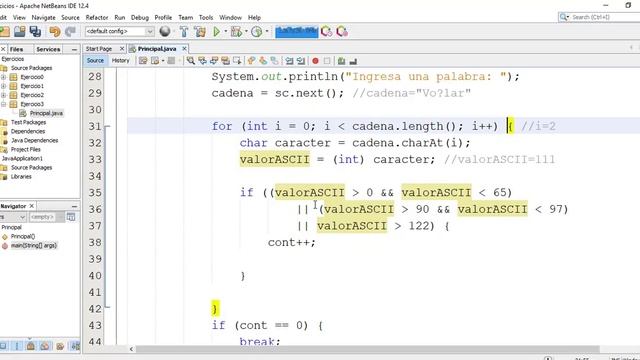Viewport: 640px width, 360px height.
Task: Toggle Rectangular Selection icon
Action: tap(237, 61)
